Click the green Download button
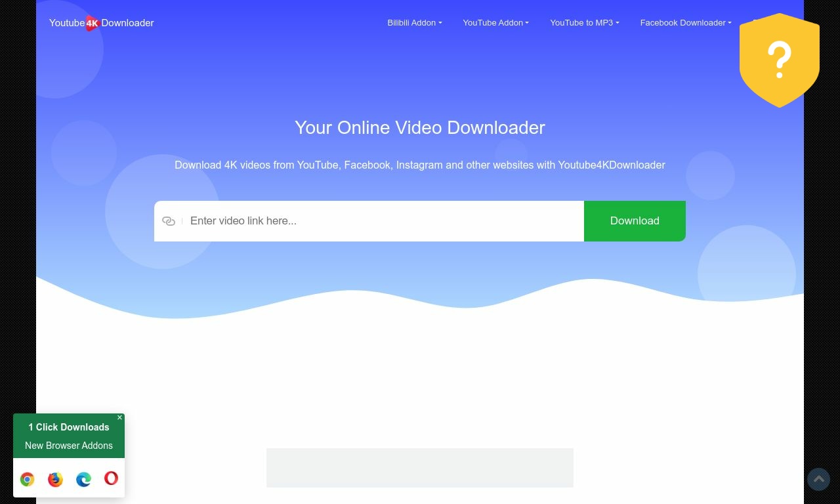The image size is (840, 504). [635, 221]
